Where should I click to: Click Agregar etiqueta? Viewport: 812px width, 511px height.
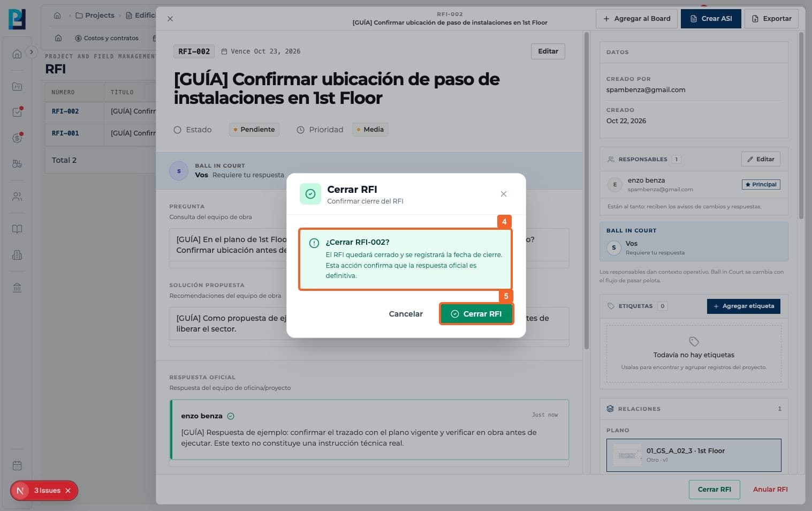point(743,306)
